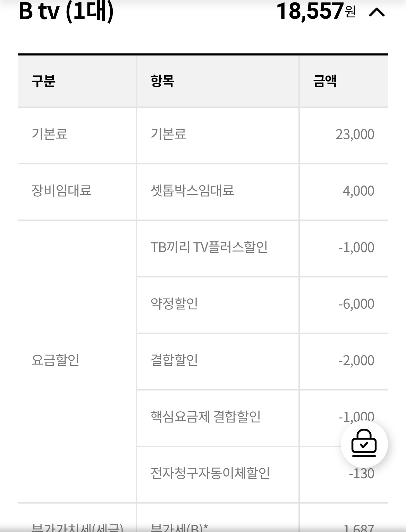Screen dimensions: 406x532
Task: Select the B tv (1대) heading
Action: pos(66,11)
